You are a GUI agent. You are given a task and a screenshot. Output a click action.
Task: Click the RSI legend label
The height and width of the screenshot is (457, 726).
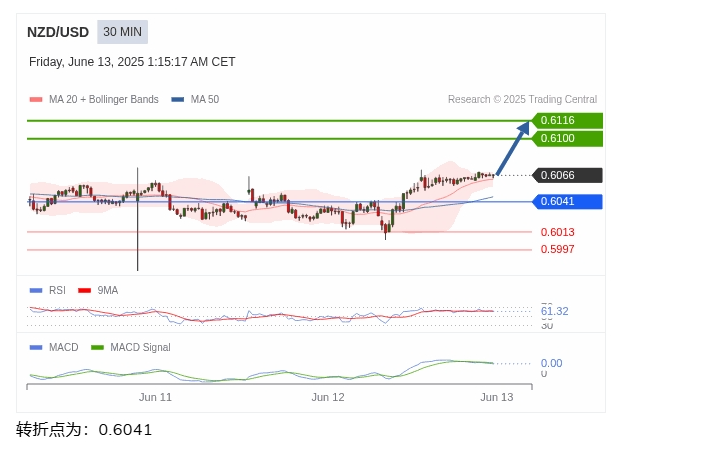(57, 290)
